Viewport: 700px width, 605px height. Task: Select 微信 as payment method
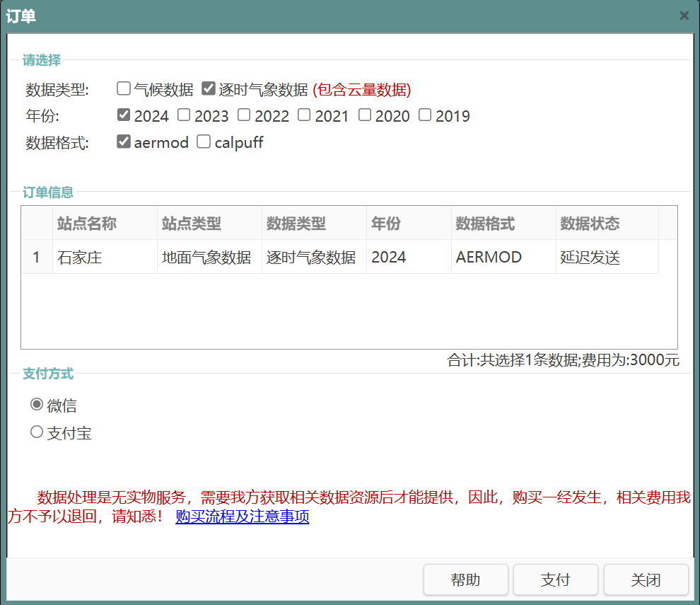[x=37, y=405]
